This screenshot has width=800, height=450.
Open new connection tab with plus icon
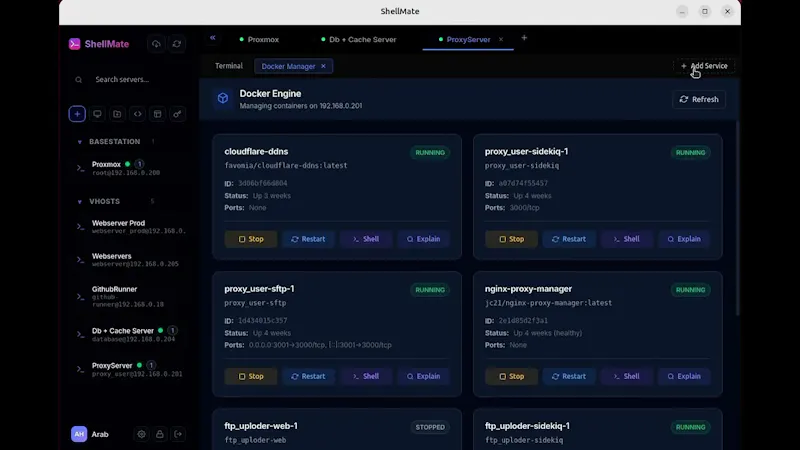[x=524, y=38]
